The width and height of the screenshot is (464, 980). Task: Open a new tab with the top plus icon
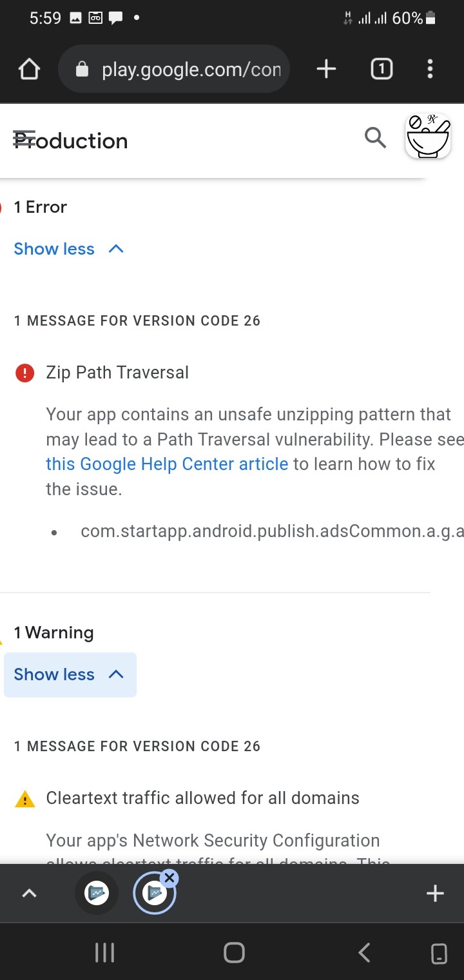click(326, 69)
